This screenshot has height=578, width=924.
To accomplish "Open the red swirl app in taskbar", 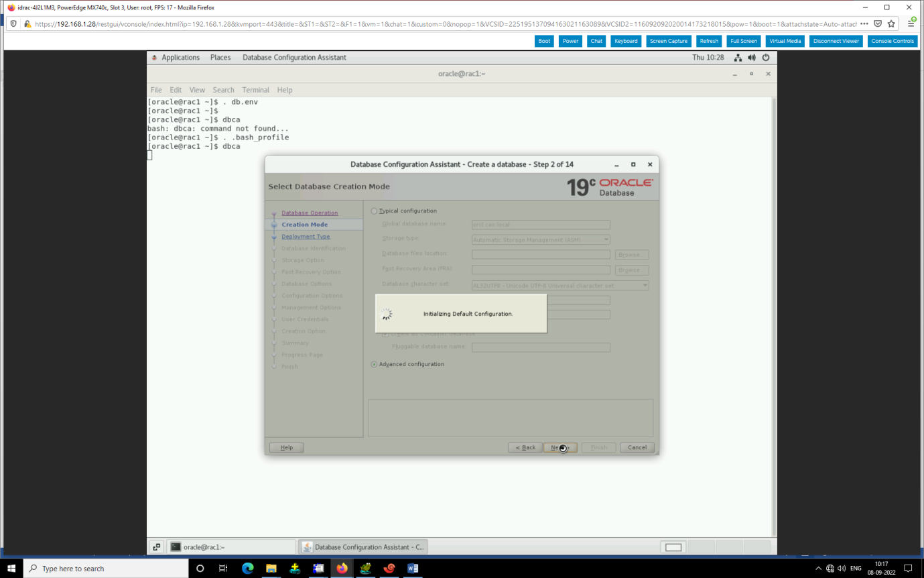I will pyautogui.click(x=389, y=568).
